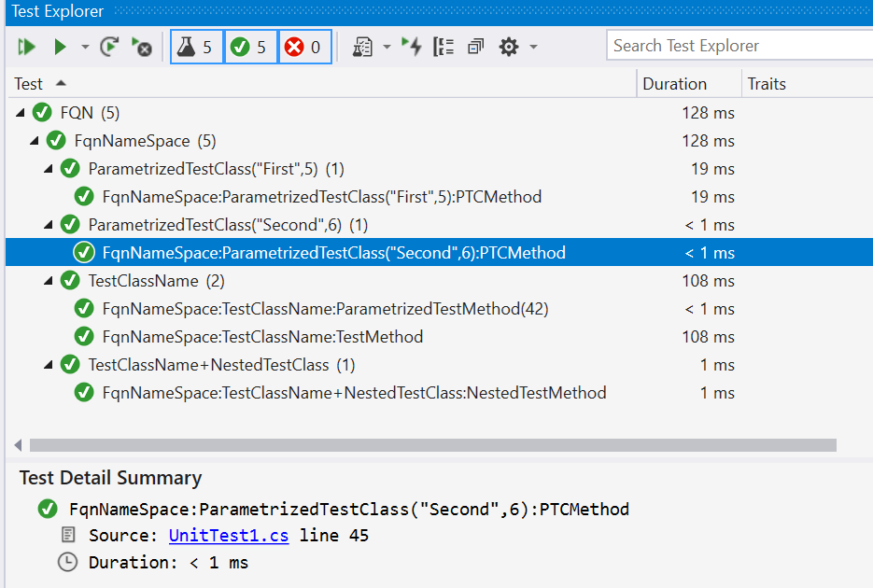Click the Test Explorer title bar
Image resolution: width=873 pixels, height=588 pixels.
pos(439,12)
